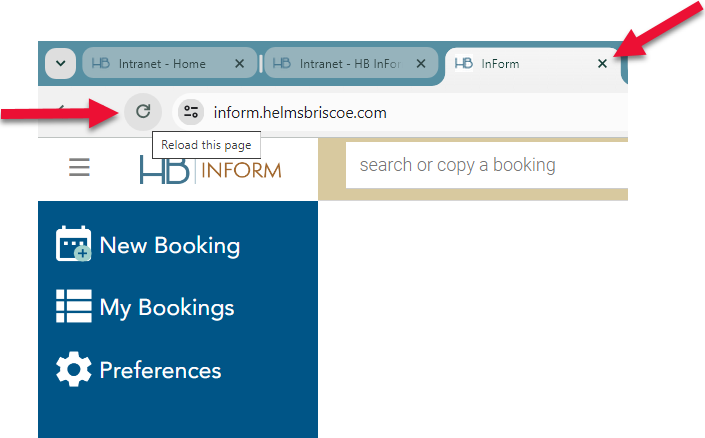Click the My Bookings list icon
This screenshot has height=438, width=705.
pyautogui.click(x=73, y=307)
